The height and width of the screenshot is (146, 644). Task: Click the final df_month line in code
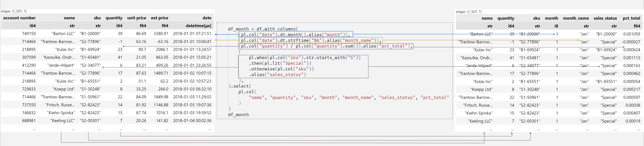[238, 115]
